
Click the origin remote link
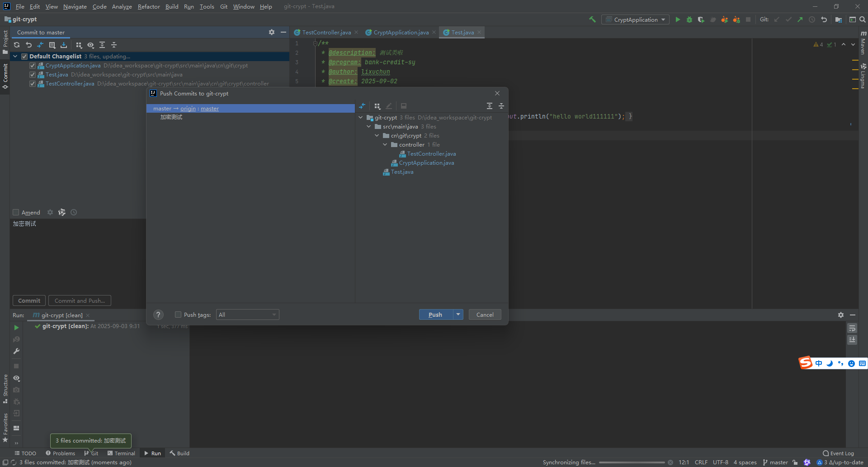click(188, 109)
